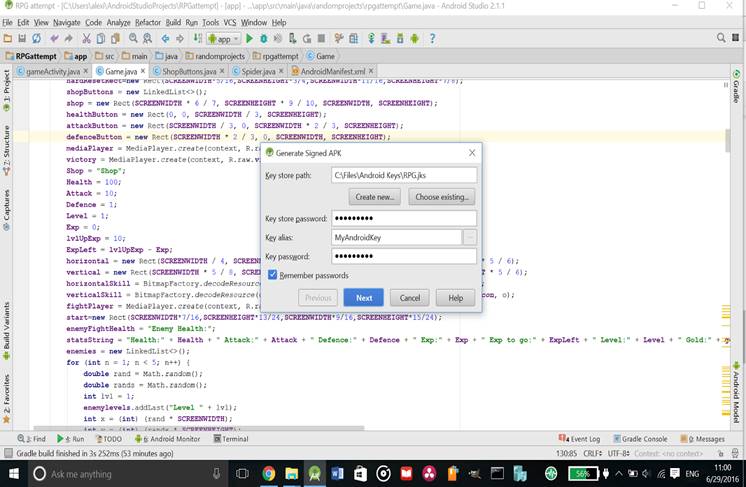Click the Copy toolbar icon
Image resolution: width=746 pixels, height=487 pixels.
(x=100, y=39)
